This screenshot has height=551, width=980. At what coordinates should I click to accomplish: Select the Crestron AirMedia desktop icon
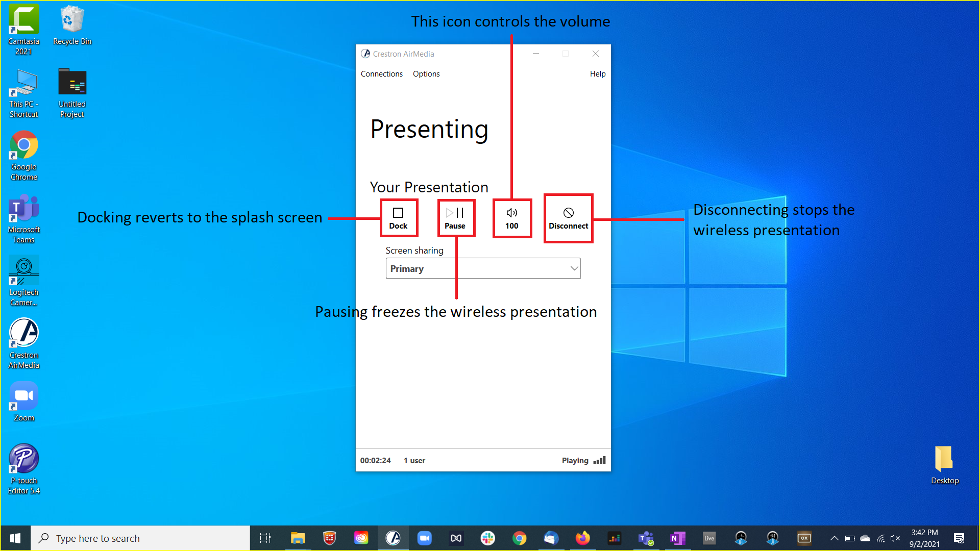coord(23,344)
